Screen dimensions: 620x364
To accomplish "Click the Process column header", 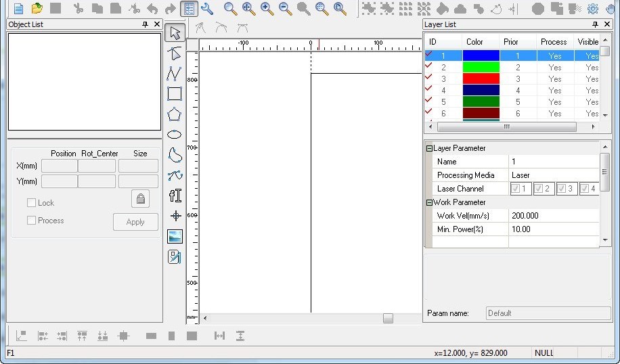I will pyautogui.click(x=555, y=42).
